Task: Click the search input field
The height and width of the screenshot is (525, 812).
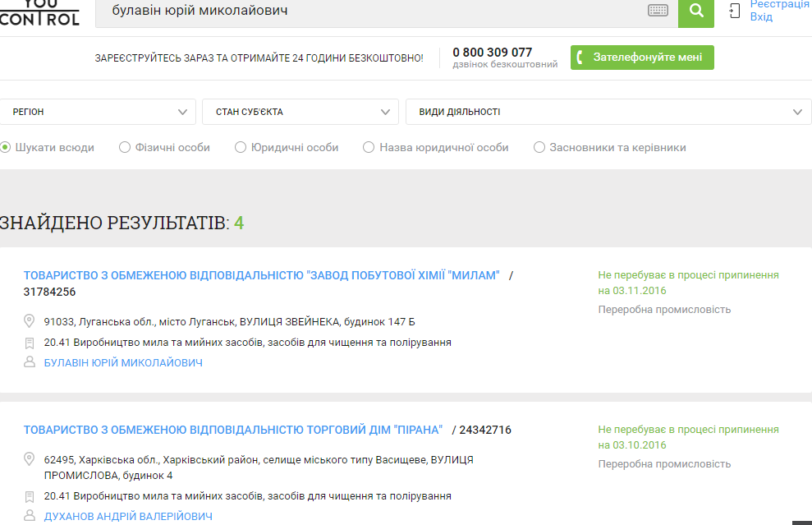Action: point(369,12)
